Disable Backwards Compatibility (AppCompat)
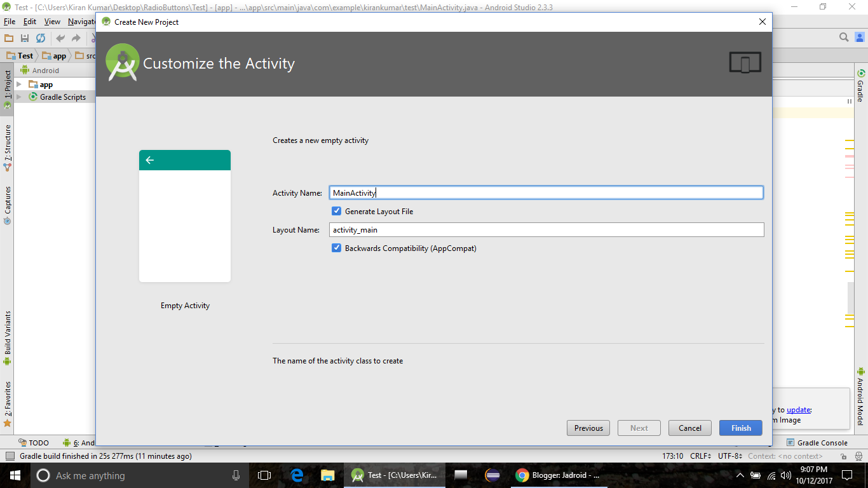The width and height of the screenshot is (868, 488). tap(336, 248)
